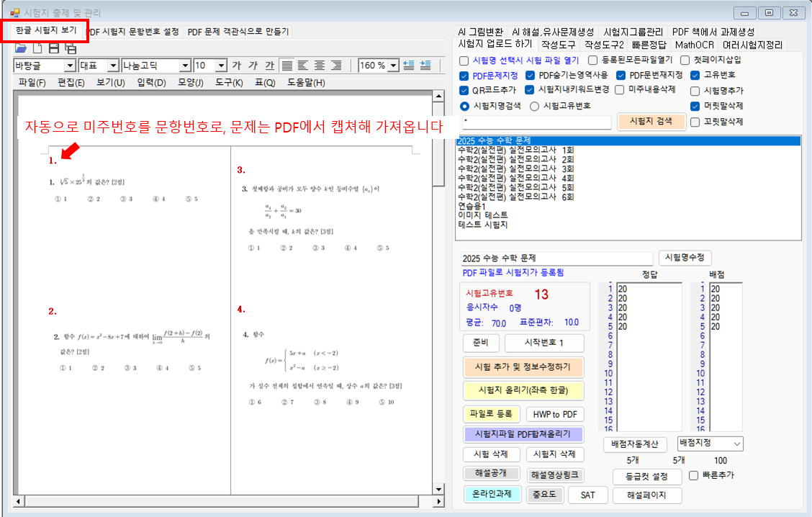Open the 빠른정답 tab
This screenshot has height=517, width=812.
(x=649, y=45)
